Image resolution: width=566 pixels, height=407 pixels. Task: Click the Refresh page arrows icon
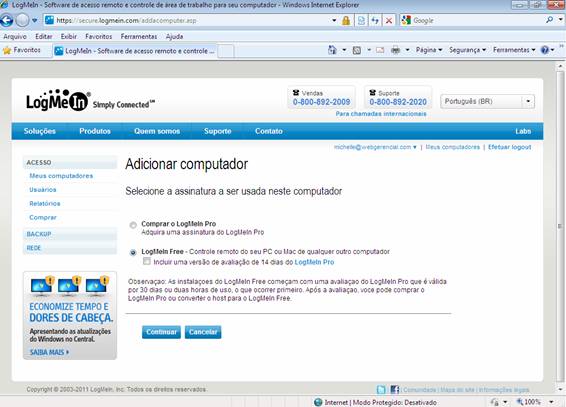(x=375, y=21)
